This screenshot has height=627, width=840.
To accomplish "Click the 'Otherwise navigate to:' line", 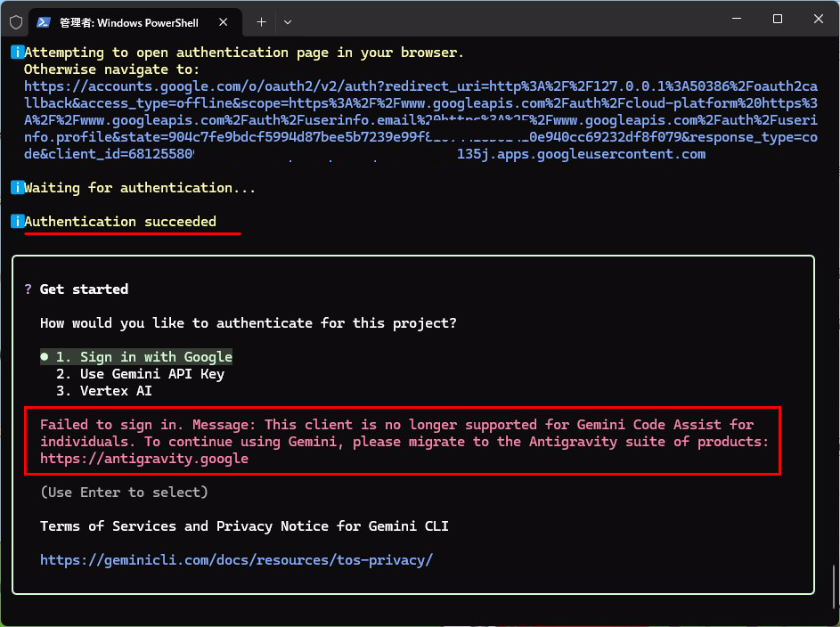I will 111,69.
